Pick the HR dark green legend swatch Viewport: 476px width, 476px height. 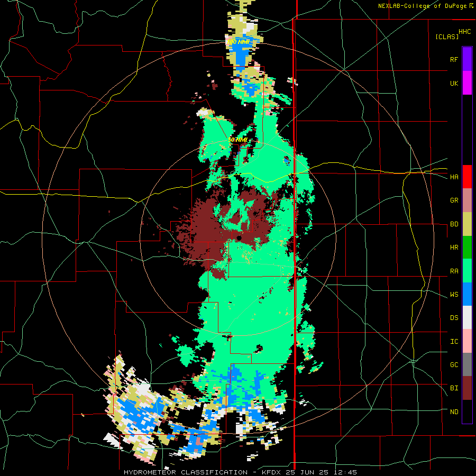[x=467, y=248]
